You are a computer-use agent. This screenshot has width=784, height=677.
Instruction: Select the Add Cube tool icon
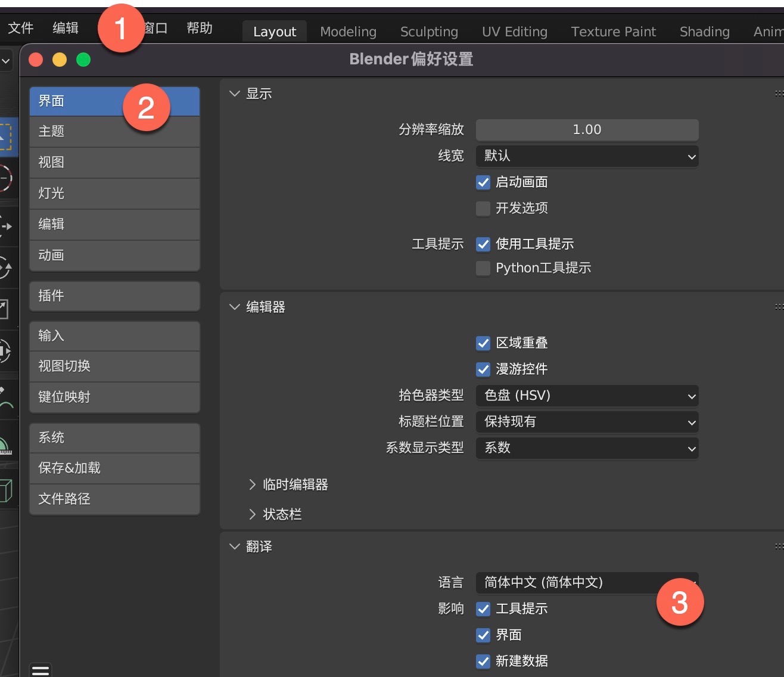pyautogui.click(x=6, y=491)
